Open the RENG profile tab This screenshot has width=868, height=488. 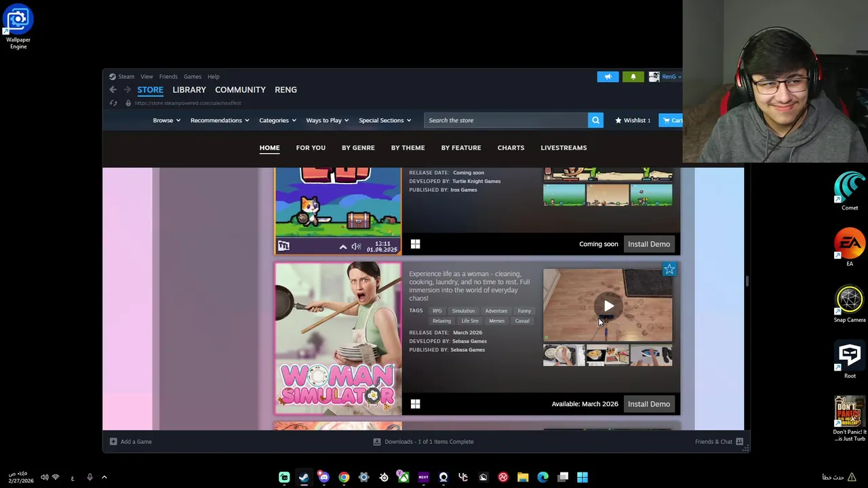click(285, 89)
